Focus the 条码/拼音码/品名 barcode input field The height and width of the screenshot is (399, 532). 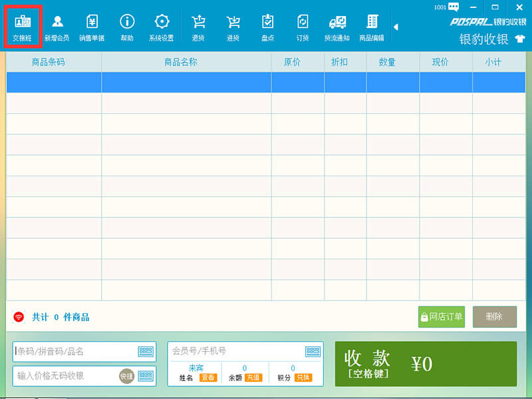pyautogui.click(x=76, y=352)
